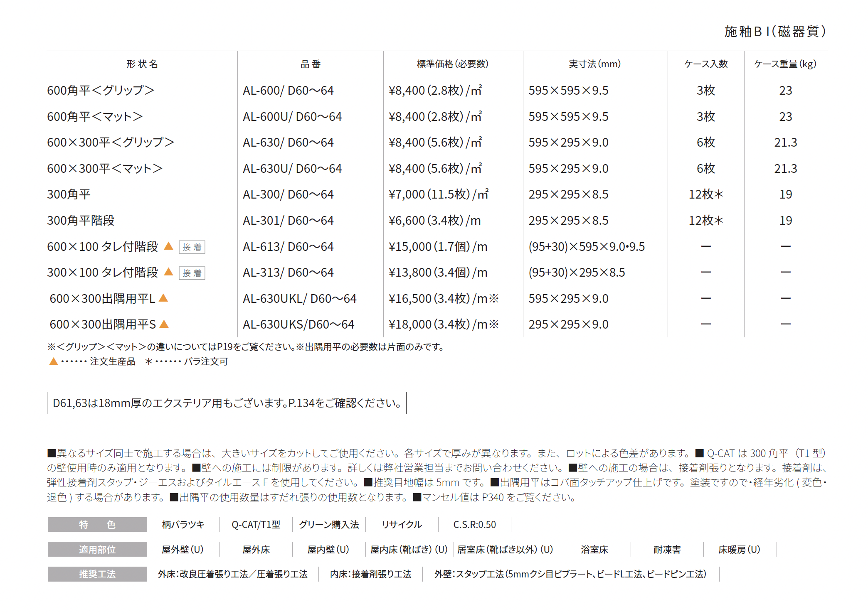This screenshot has height=614, width=868.
Task: Click the Q-CAT/T1型 feature item
Action: (256, 525)
